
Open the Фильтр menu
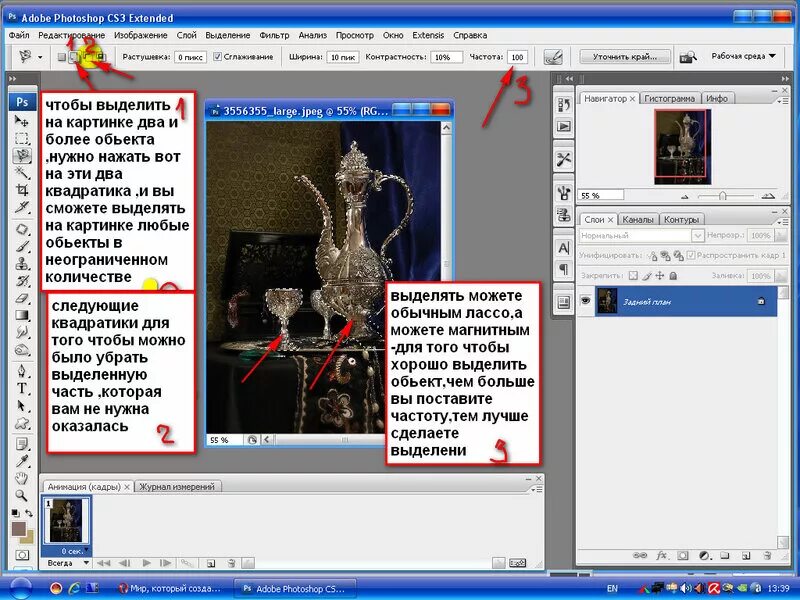(274, 35)
